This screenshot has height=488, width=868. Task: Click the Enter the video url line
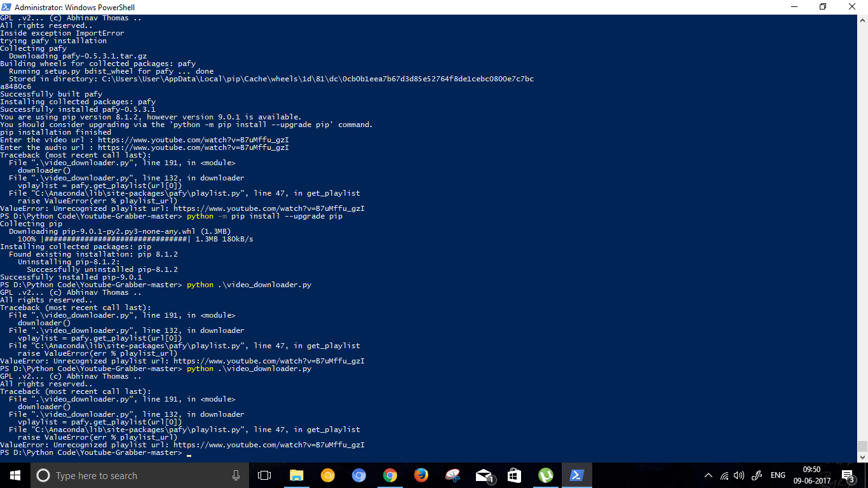144,140
